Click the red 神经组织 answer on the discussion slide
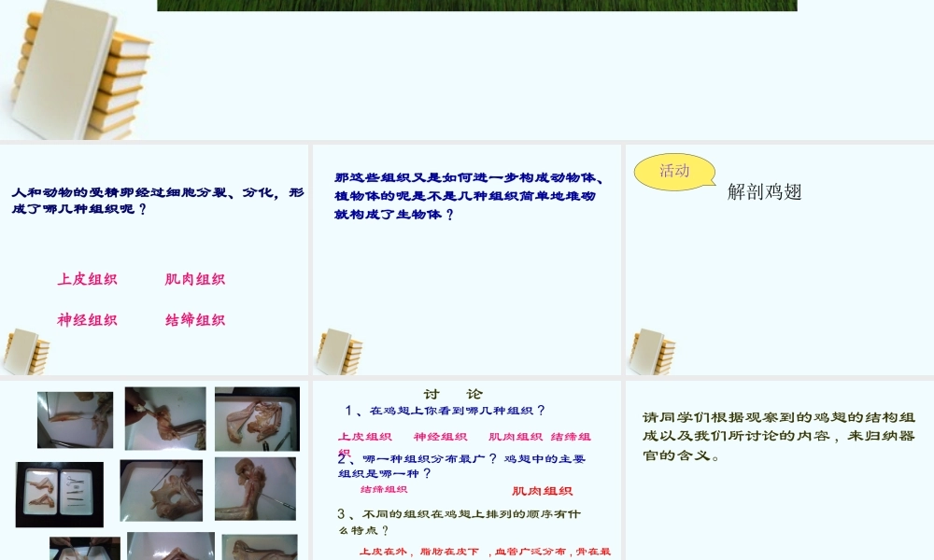 coord(440,437)
